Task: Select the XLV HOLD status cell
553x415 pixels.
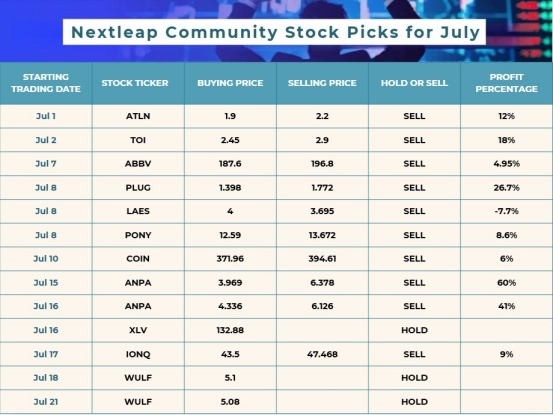Action: point(414,330)
